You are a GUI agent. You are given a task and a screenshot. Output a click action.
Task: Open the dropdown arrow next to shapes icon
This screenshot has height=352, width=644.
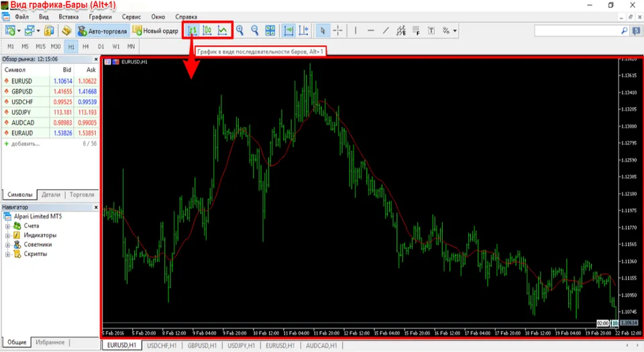point(455,31)
